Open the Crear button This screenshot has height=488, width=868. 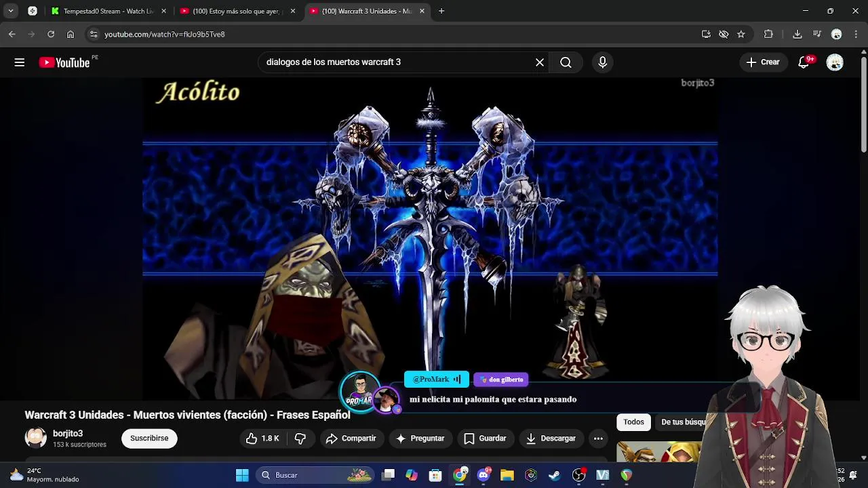763,62
